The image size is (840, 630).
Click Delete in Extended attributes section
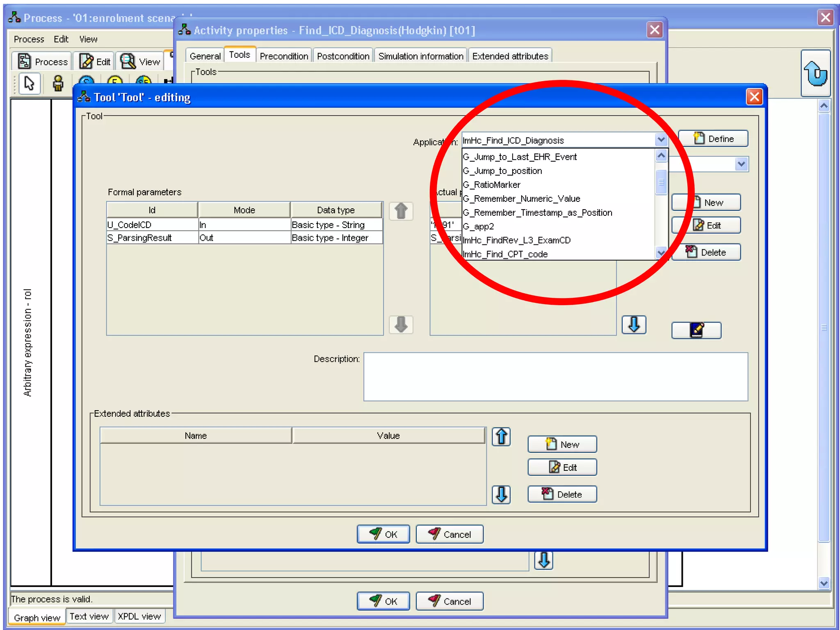[562, 495]
